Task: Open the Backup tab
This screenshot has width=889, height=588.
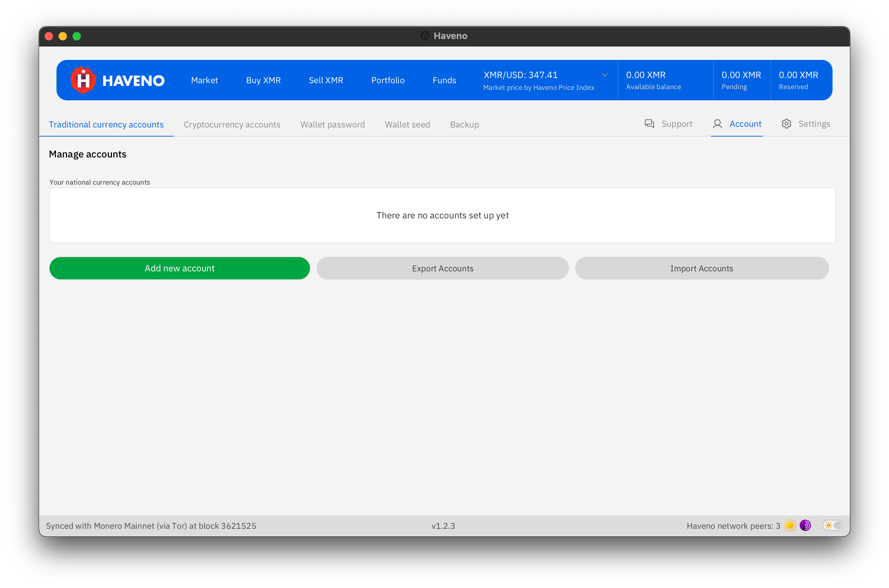Action: coord(464,124)
